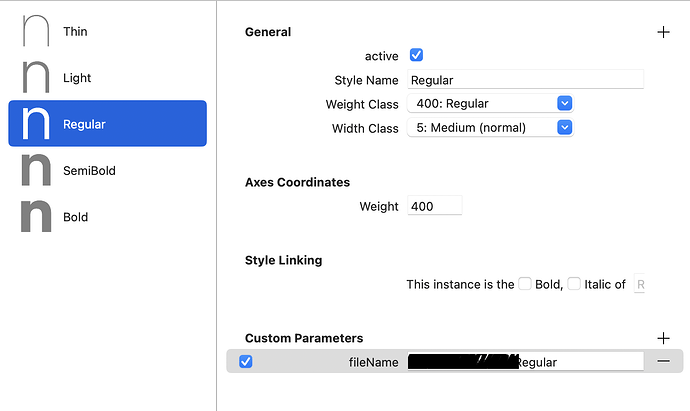Click the Weight axis coordinate field
This screenshot has width=690, height=411.
434,206
